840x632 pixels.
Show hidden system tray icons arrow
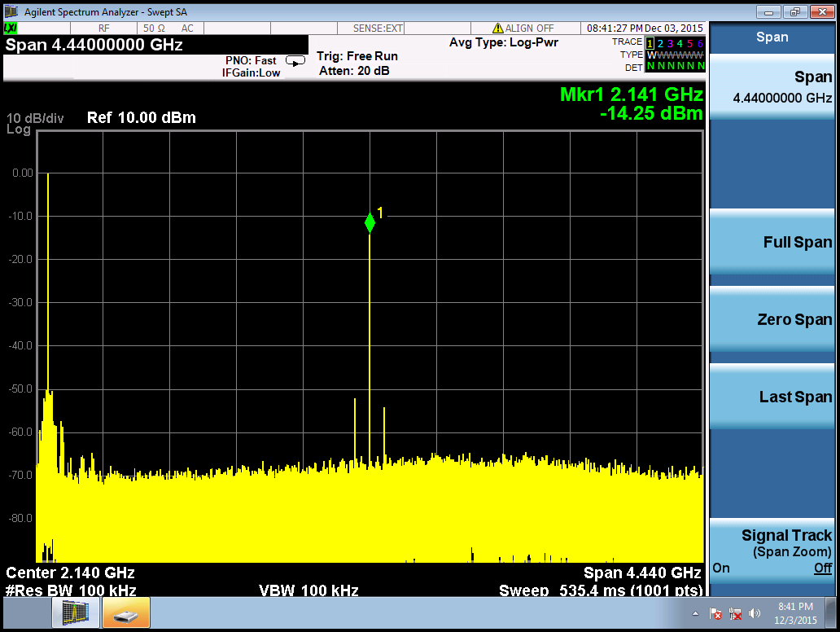tap(696, 613)
